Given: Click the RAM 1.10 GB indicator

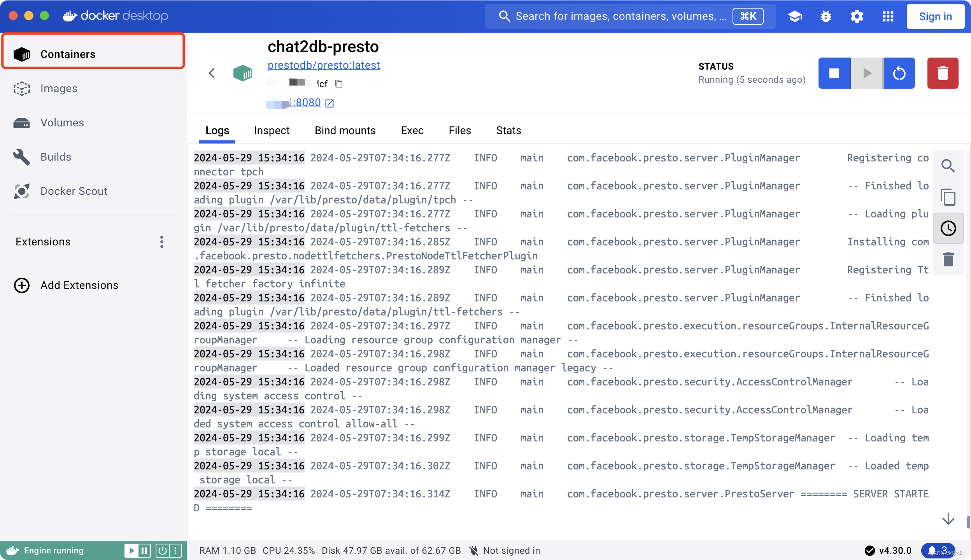Looking at the screenshot, I should pyautogui.click(x=228, y=551).
